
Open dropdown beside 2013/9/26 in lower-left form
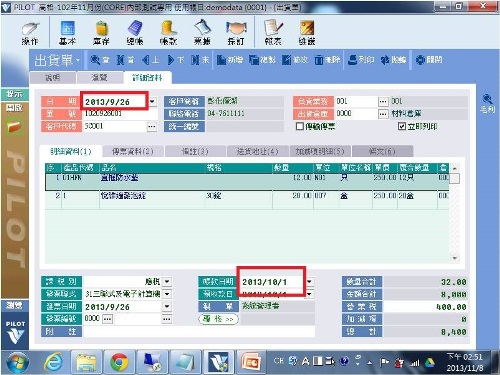(x=167, y=306)
